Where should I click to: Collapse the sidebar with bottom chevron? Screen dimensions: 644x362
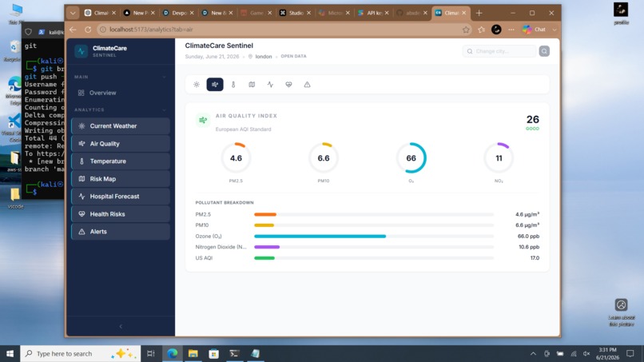121,326
